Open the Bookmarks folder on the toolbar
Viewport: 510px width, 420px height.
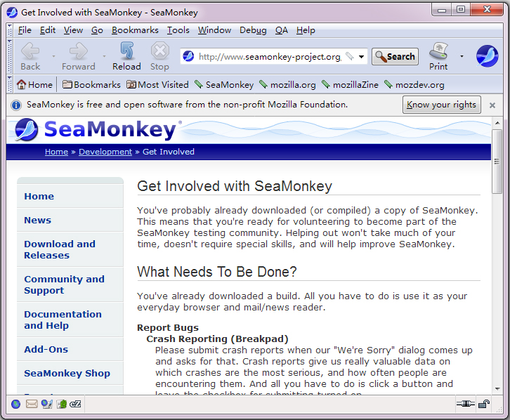91,84
